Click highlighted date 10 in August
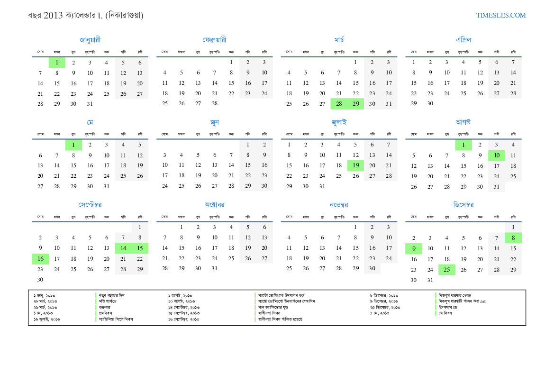The image size is (554, 392). tap(496, 155)
